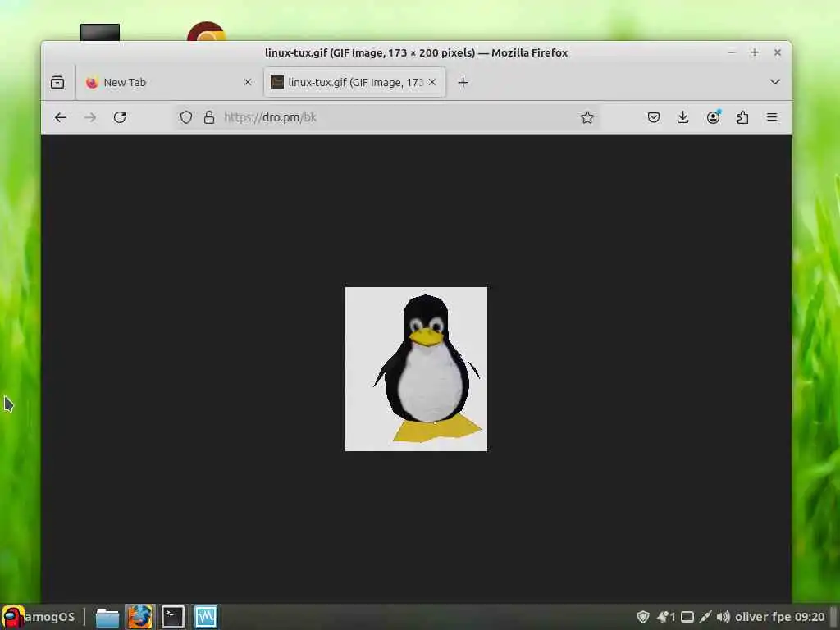Image resolution: width=840 pixels, height=630 pixels.
Task: Reload the current page
Action: (x=120, y=117)
